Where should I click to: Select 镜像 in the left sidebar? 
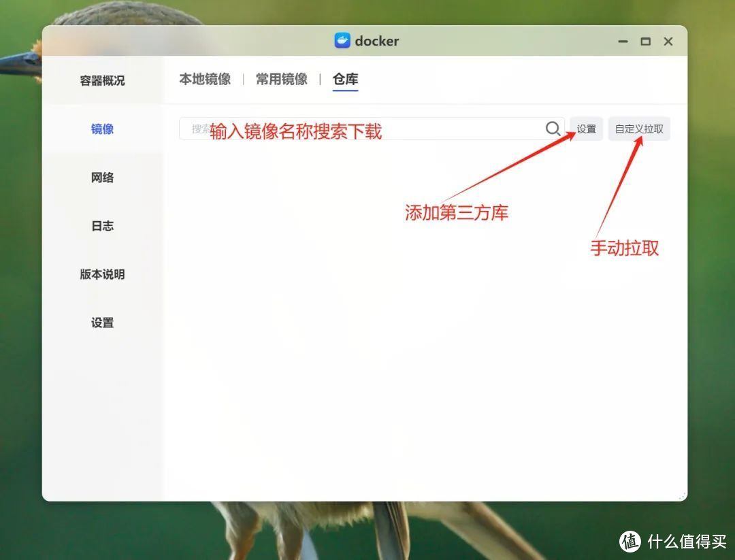[x=101, y=129]
